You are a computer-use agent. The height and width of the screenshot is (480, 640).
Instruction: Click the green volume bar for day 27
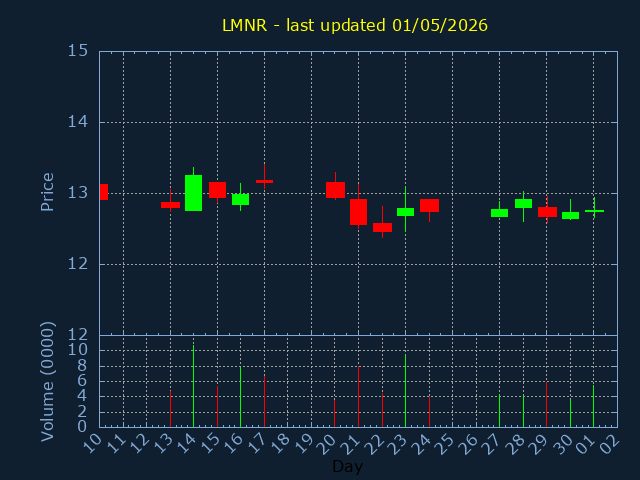[x=500, y=411]
